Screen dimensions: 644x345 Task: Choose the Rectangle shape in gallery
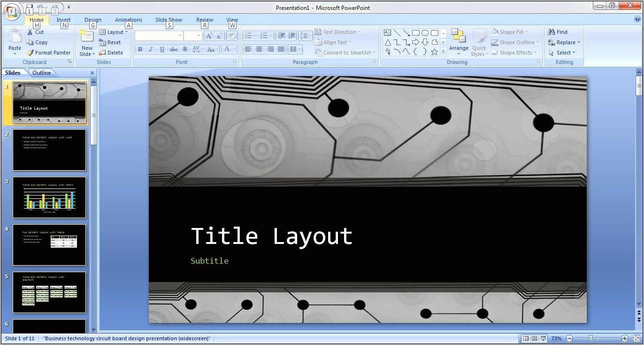(415, 33)
